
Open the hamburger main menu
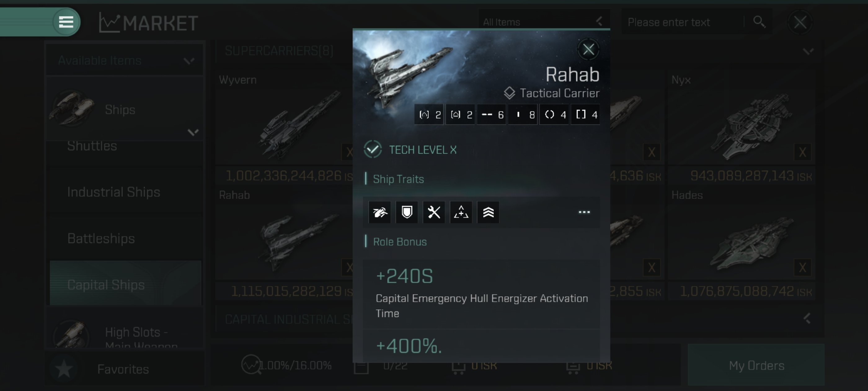coord(66,22)
